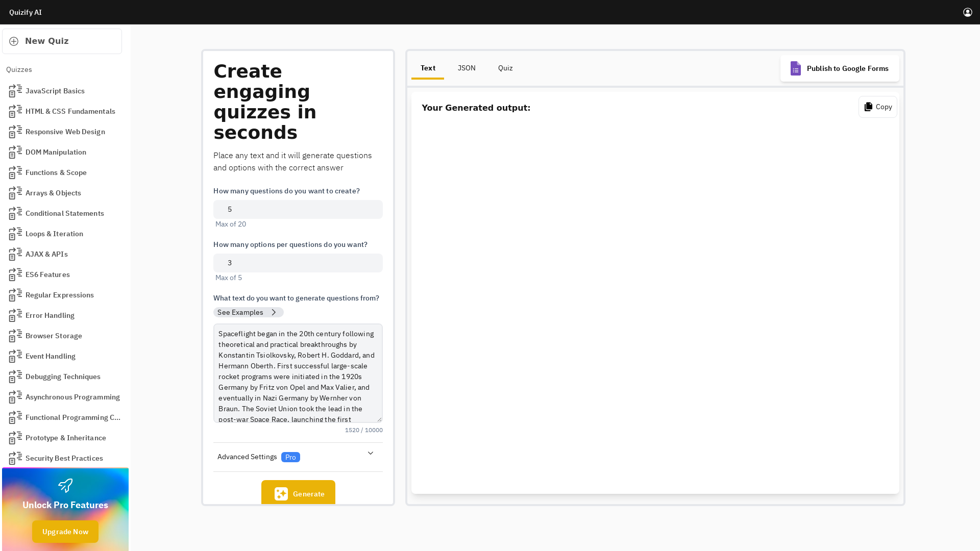Open the Debugging Techniques quiz

coord(63,377)
